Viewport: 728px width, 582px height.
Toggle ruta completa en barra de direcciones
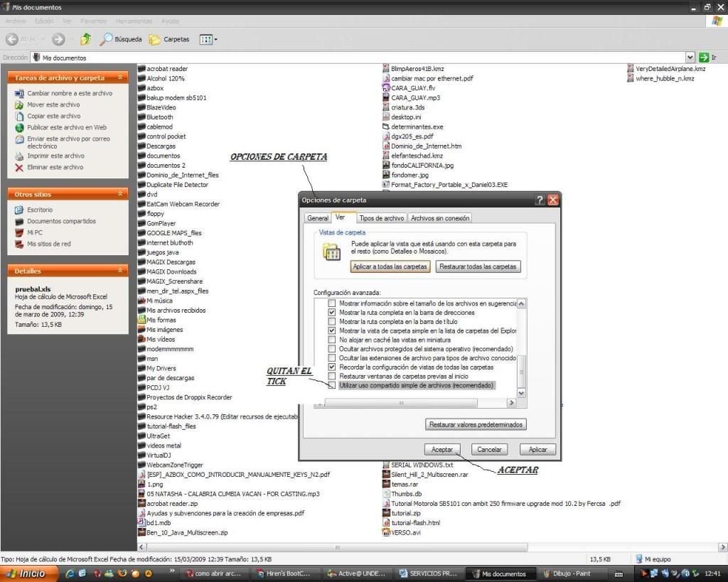[331, 313]
